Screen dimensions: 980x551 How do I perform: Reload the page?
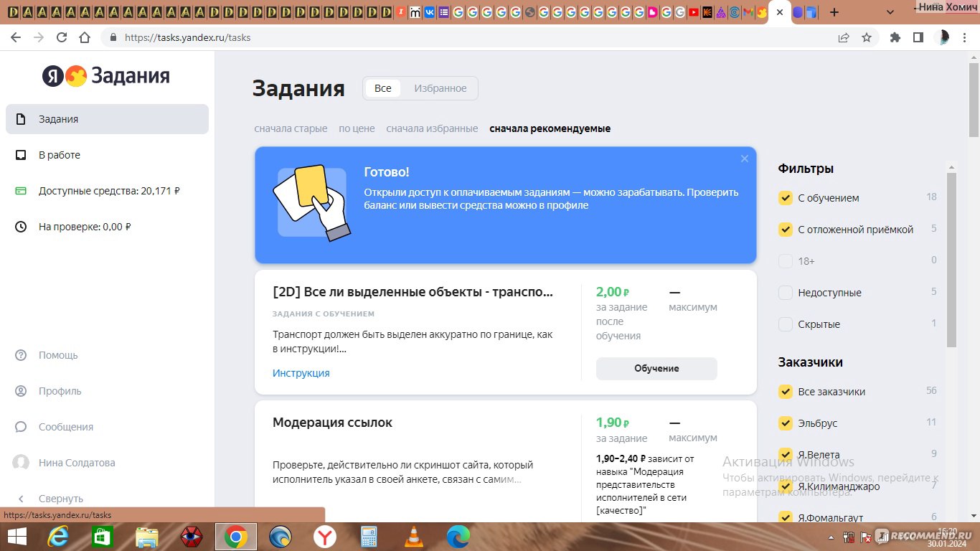(x=62, y=37)
